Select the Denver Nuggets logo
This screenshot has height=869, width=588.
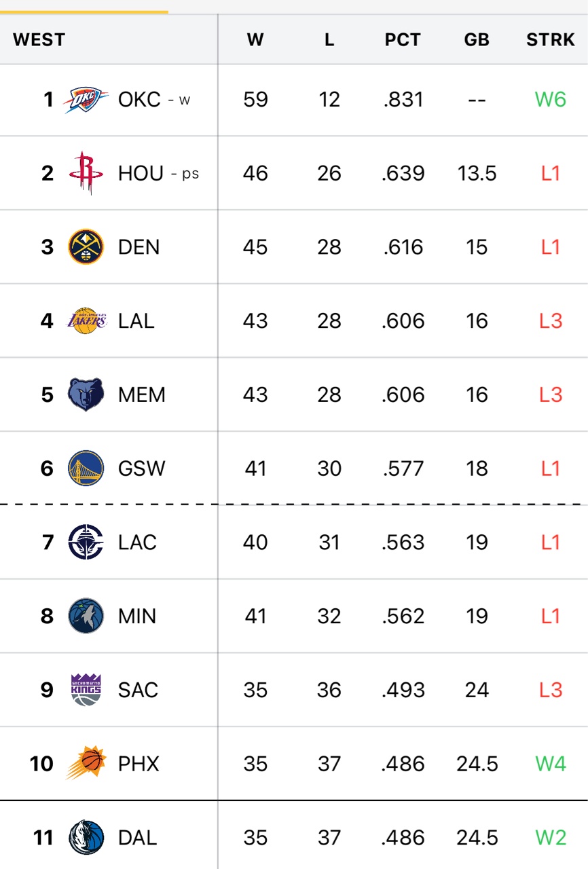coord(86,247)
